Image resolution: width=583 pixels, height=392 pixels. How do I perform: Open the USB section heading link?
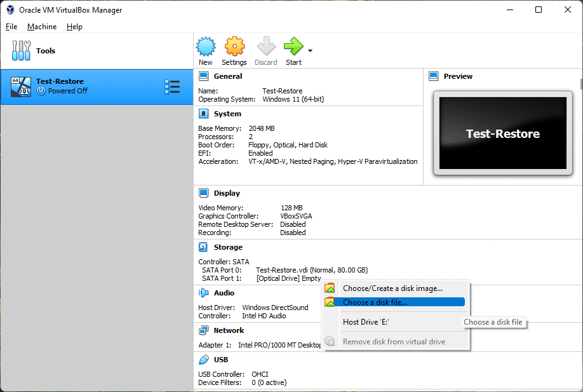(221, 360)
